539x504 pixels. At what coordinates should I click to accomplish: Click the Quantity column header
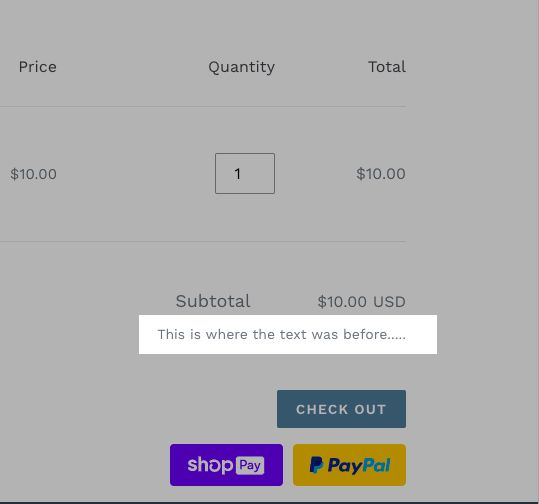coord(242,67)
